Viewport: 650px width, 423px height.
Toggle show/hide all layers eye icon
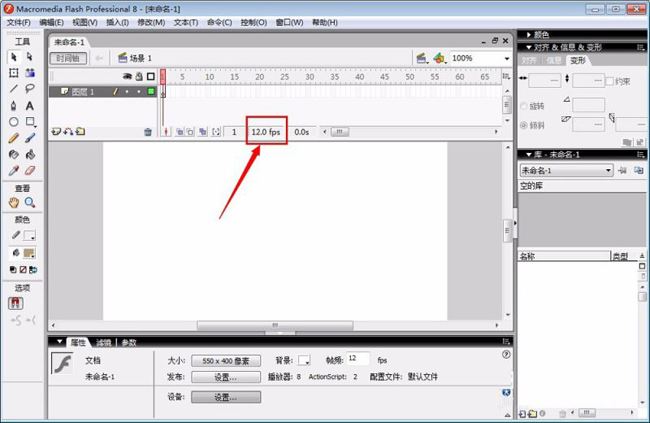click(127, 76)
